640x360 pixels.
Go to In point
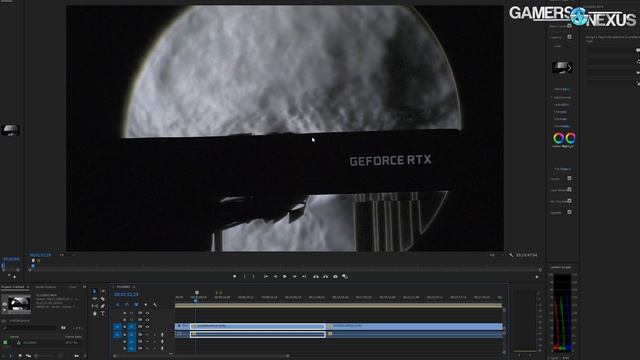tap(266, 276)
